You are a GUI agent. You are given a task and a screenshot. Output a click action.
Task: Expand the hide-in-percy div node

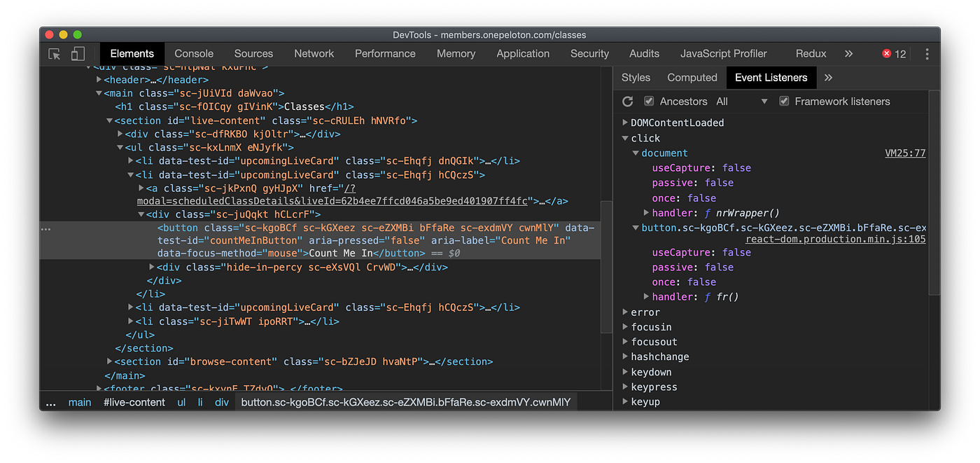(153, 267)
